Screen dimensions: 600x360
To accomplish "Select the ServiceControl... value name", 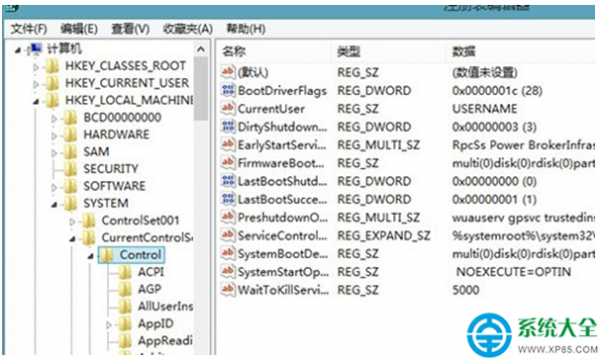I will 282,236.
